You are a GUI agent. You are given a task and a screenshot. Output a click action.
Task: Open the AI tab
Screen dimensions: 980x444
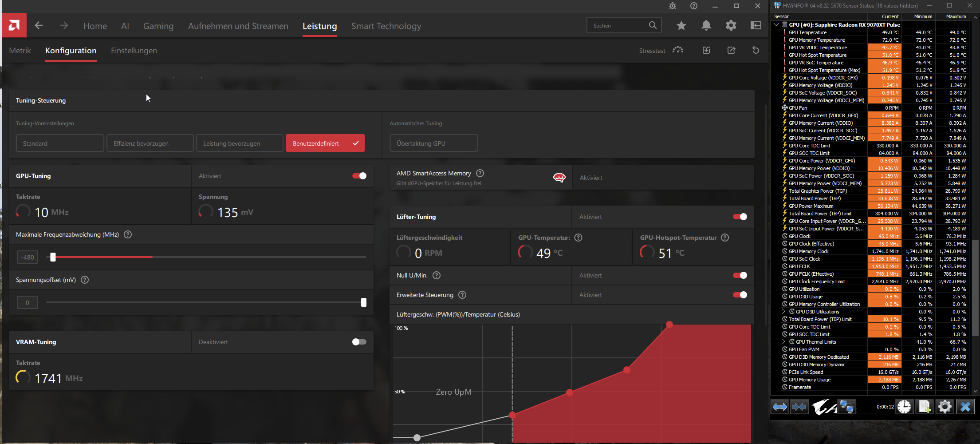(125, 26)
